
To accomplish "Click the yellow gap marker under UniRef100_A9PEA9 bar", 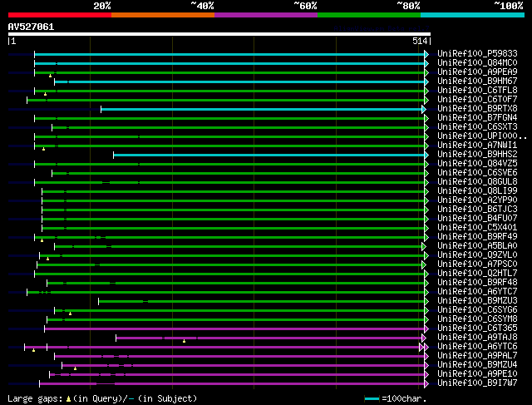I will (x=50, y=76).
